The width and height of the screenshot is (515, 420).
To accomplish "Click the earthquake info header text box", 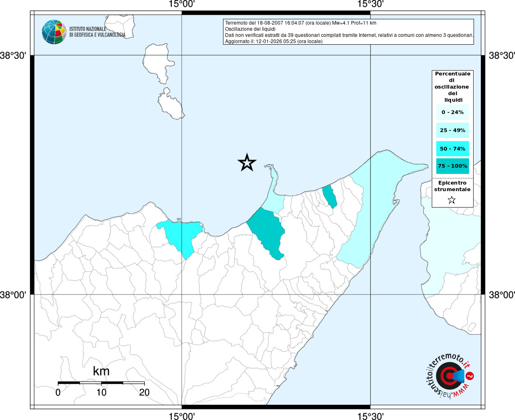I will 349,32.
